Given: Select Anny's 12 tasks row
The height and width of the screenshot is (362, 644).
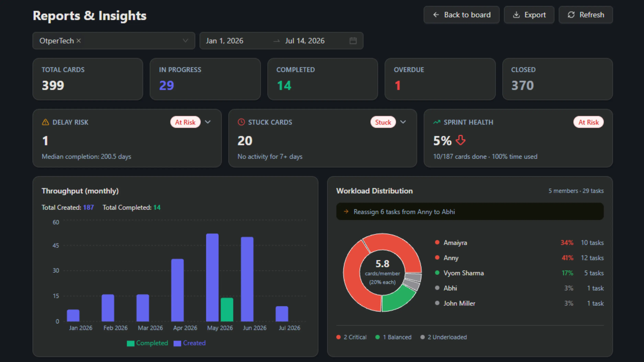Looking at the screenshot, I should point(519,258).
